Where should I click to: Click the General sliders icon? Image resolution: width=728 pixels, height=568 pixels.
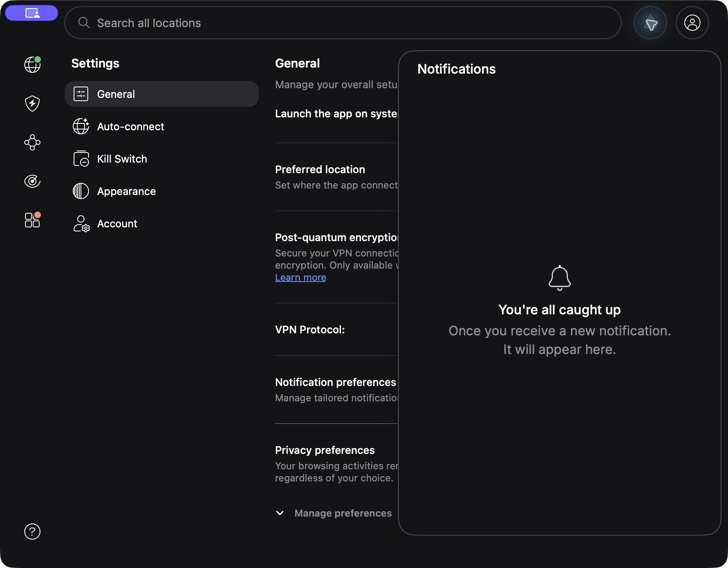tap(81, 94)
